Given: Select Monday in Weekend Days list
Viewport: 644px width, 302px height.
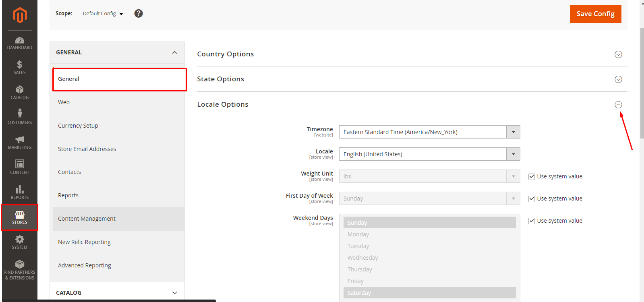Looking at the screenshot, I should [x=430, y=234].
